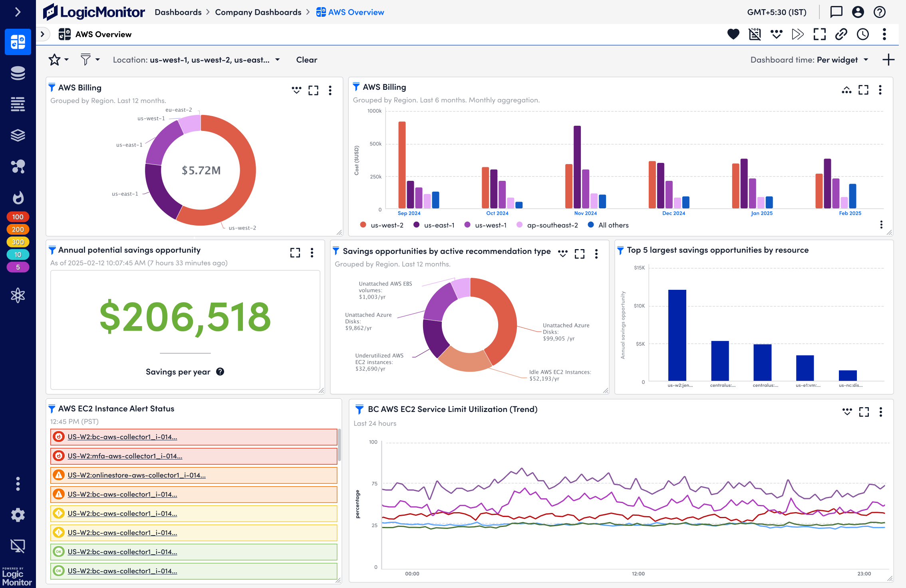
Task: Open US-W2:mfa-aws-collector1 alert link
Action: click(x=125, y=456)
